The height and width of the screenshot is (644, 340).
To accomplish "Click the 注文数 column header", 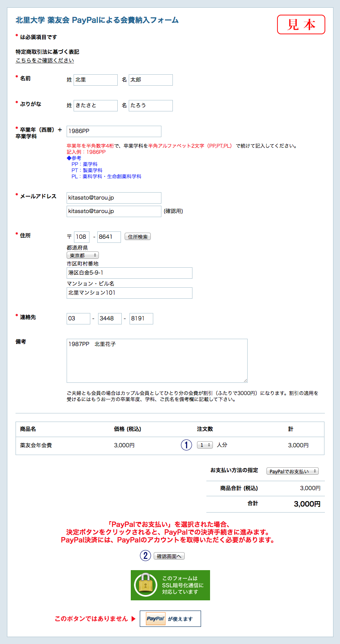I will [205, 429].
